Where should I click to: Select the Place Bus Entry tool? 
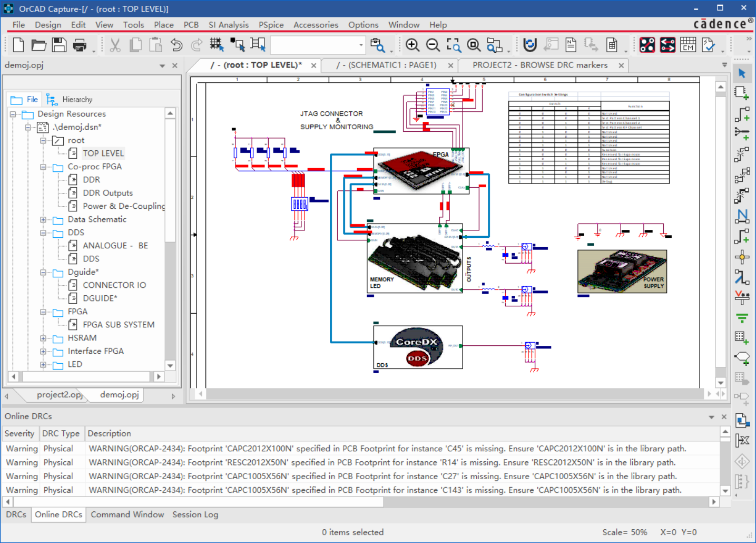(742, 277)
